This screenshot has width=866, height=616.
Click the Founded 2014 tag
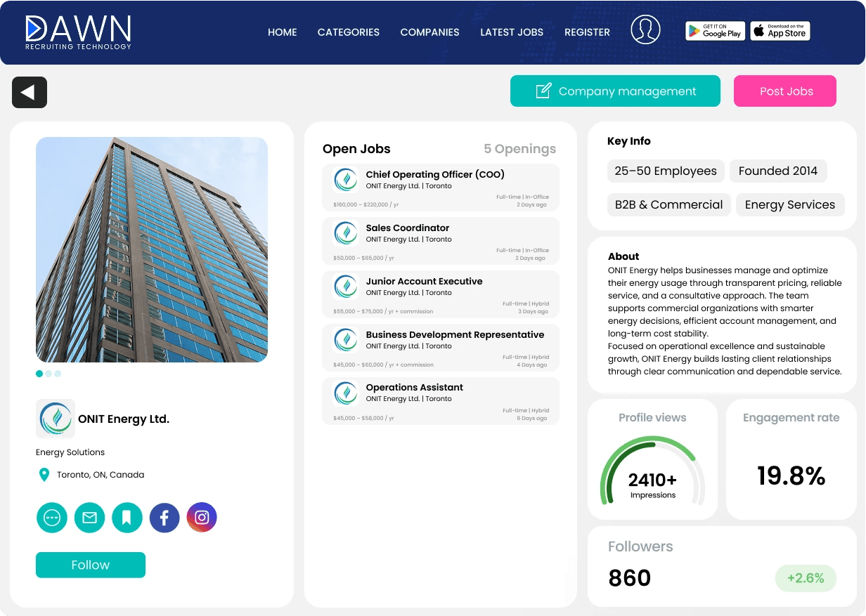(x=778, y=171)
